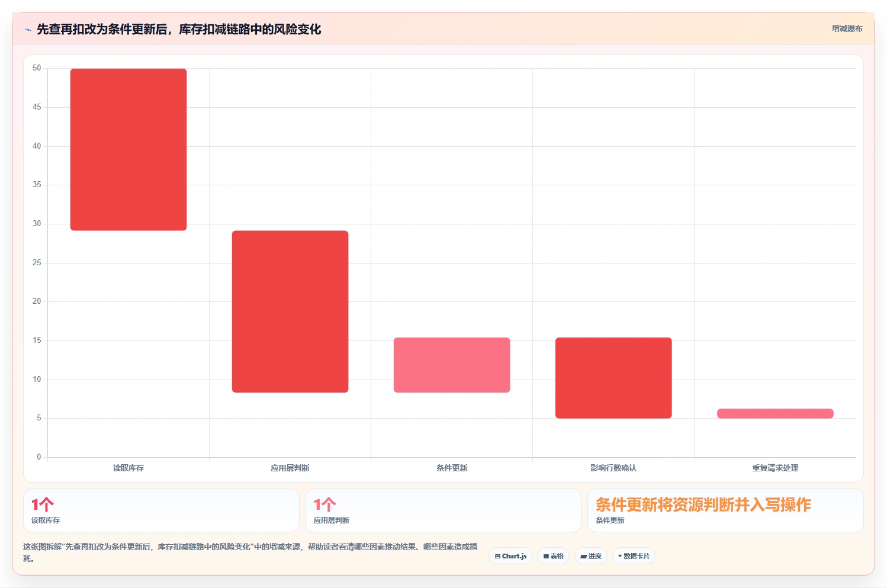Click the 影响行数确认 x-axis label

(x=613, y=468)
